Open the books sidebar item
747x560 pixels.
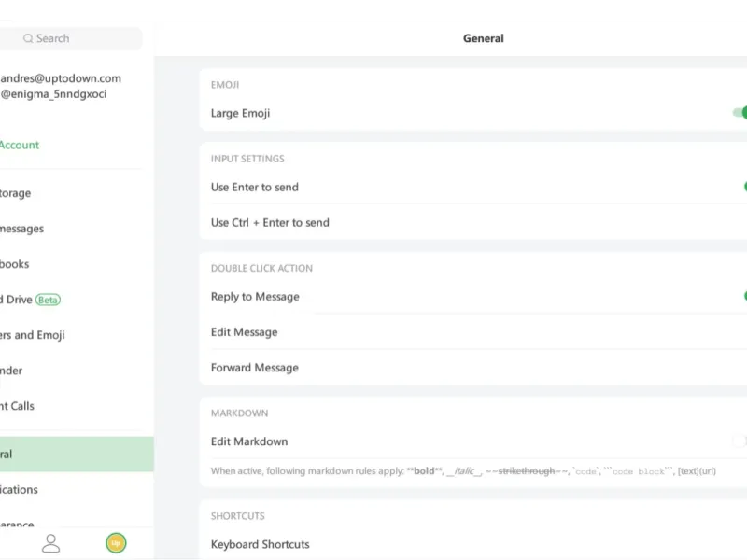(77, 264)
